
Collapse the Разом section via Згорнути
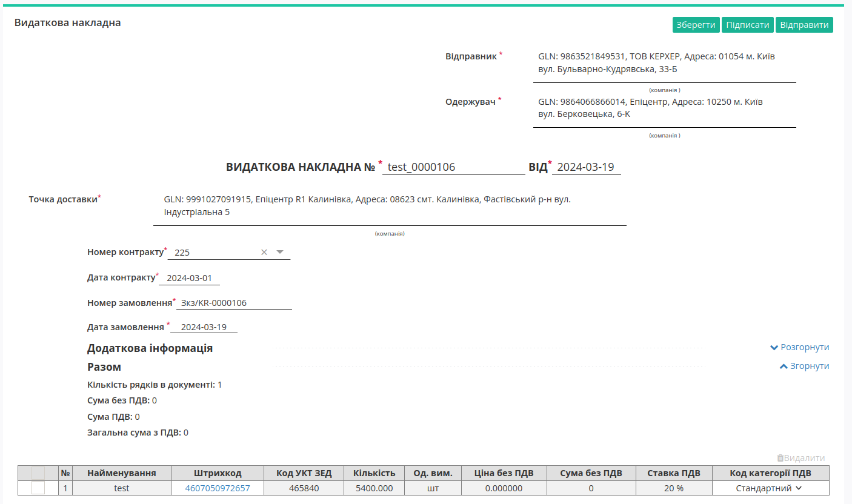pyautogui.click(x=804, y=366)
